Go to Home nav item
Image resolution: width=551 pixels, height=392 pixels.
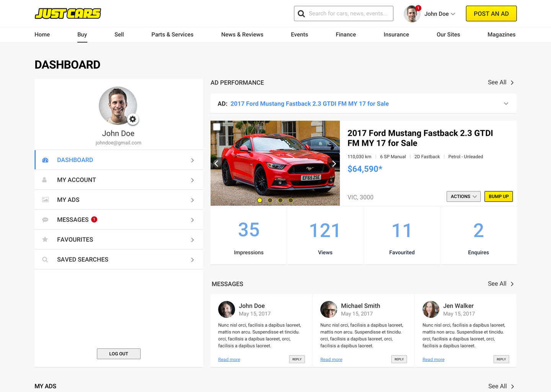click(x=42, y=34)
